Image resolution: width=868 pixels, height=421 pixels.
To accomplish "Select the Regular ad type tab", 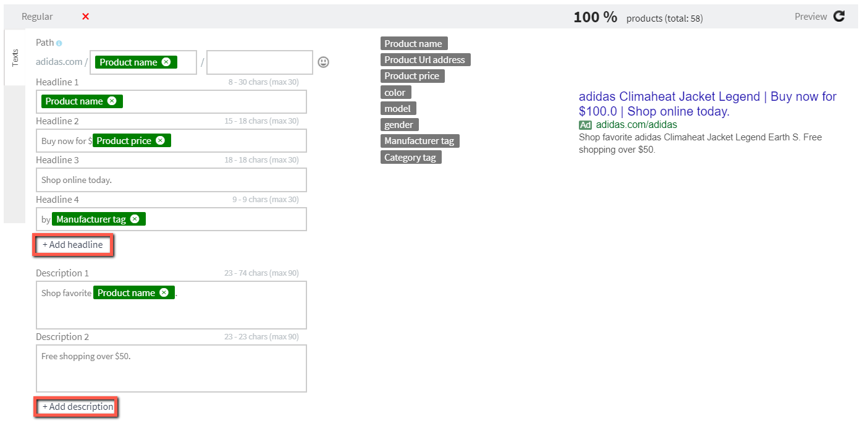I will [37, 17].
